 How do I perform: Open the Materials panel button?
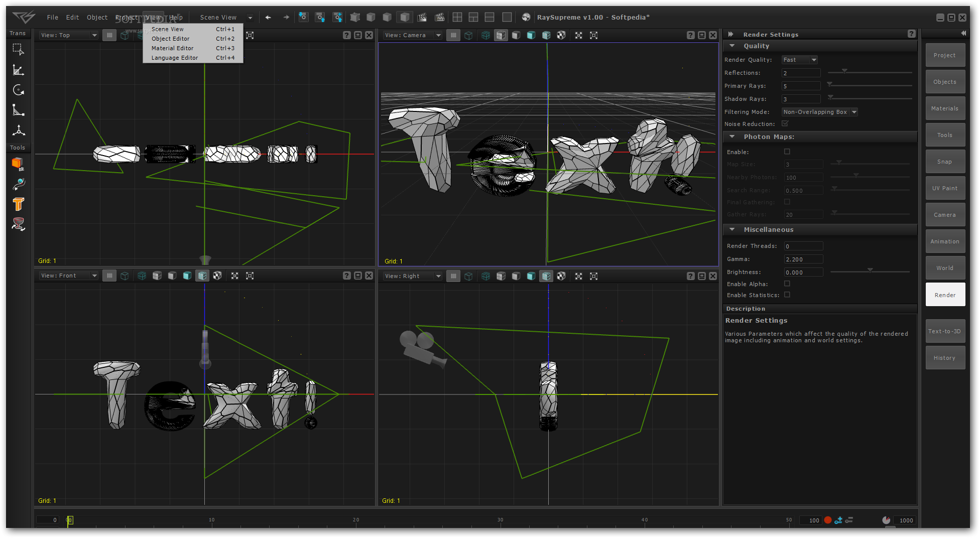(x=944, y=108)
